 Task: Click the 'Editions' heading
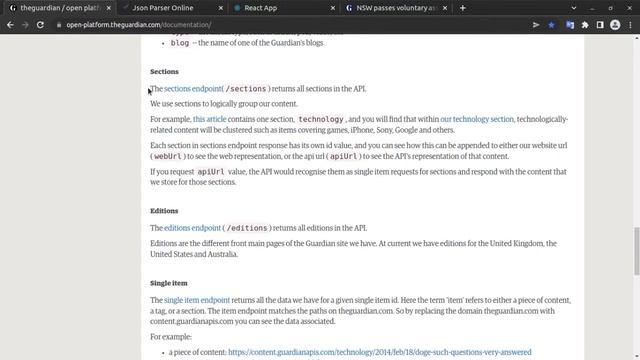164,211
